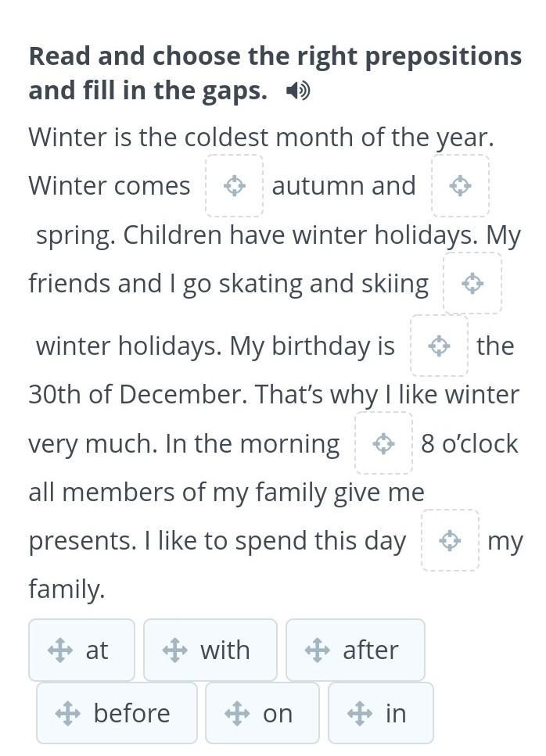Pick the 'with' preposition tile
Image resolution: width=546 pixels, height=756 pixels.
click(210, 650)
